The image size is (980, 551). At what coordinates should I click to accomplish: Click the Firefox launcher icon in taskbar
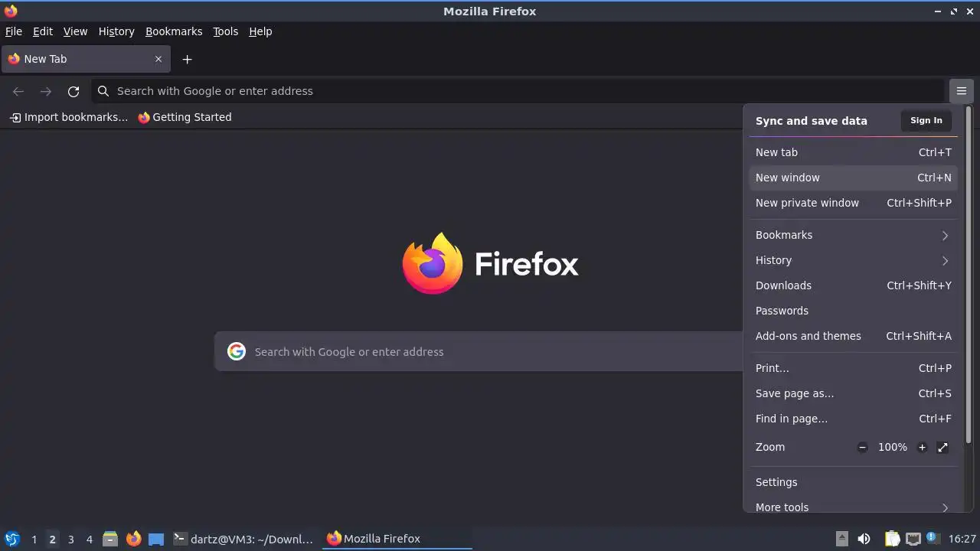tap(134, 539)
